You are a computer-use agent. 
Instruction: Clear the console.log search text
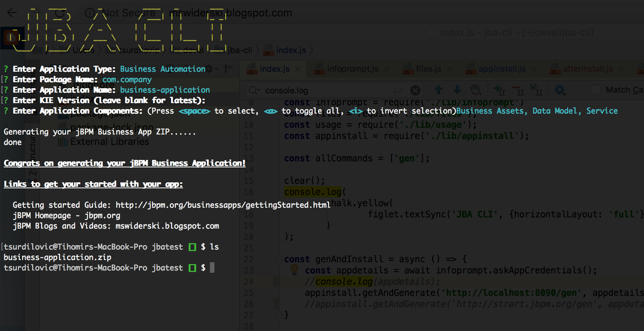(x=415, y=90)
